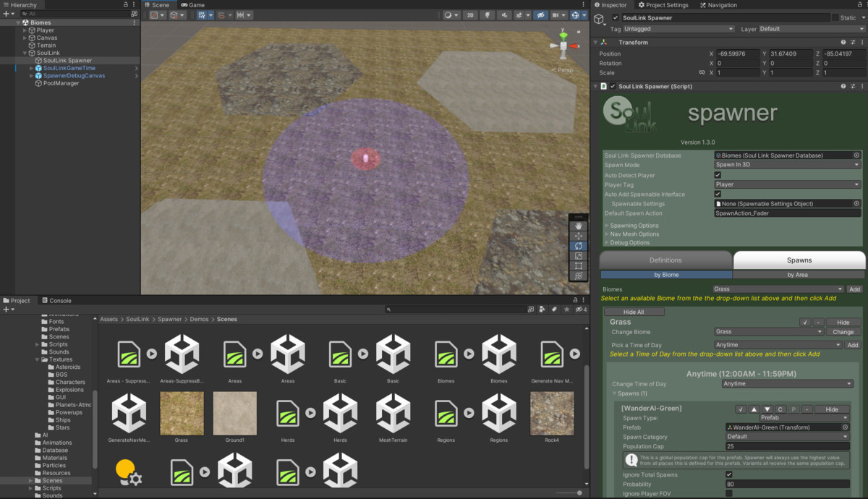Viewport: 868px width, 499px height.
Task: Open Transform component three-dot menu
Action: pos(861,43)
